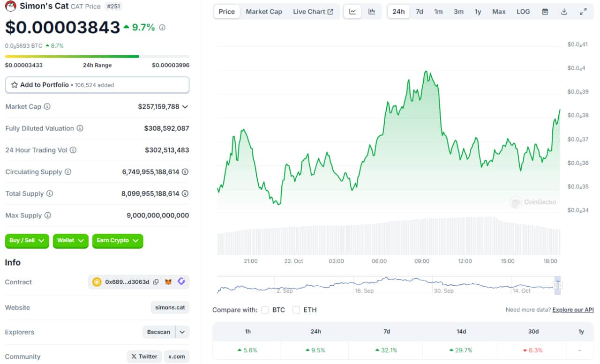Switch to the Market Cap chart tab
The image size is (600, 364).
click(264, 12)
